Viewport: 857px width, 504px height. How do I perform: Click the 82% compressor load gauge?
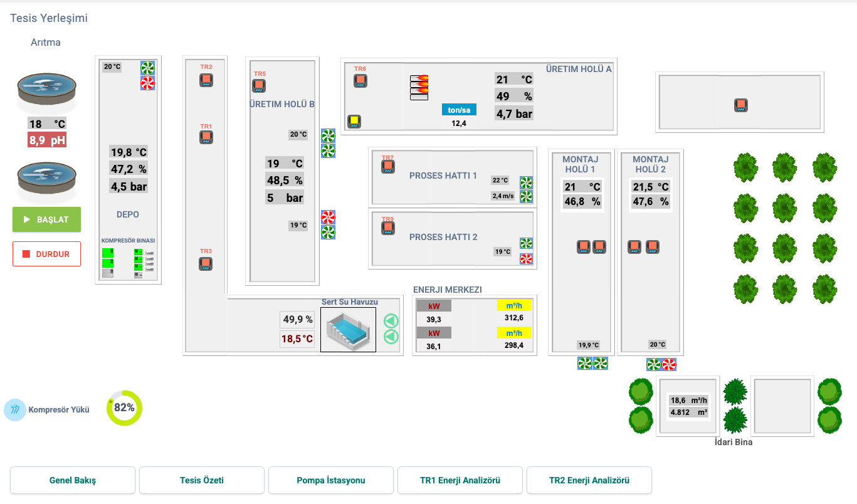tap(124, 408)
